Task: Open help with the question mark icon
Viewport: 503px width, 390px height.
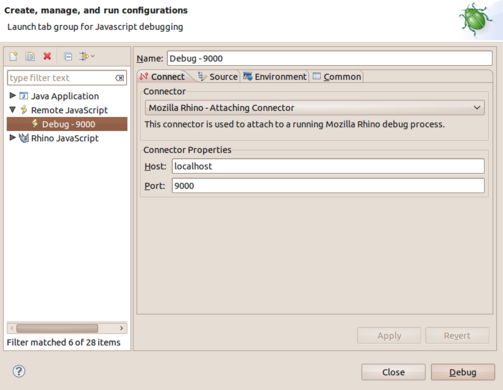Action: tap(19, 371)
